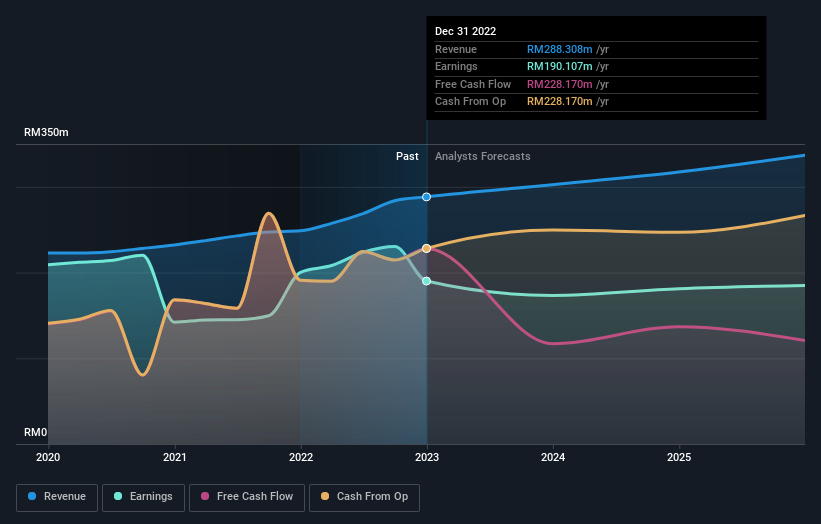Viewport: 821px width, 524px height.
Task: Click the pink RM228.170m Free Cash Flow value
Action: (x=559, y=84)
